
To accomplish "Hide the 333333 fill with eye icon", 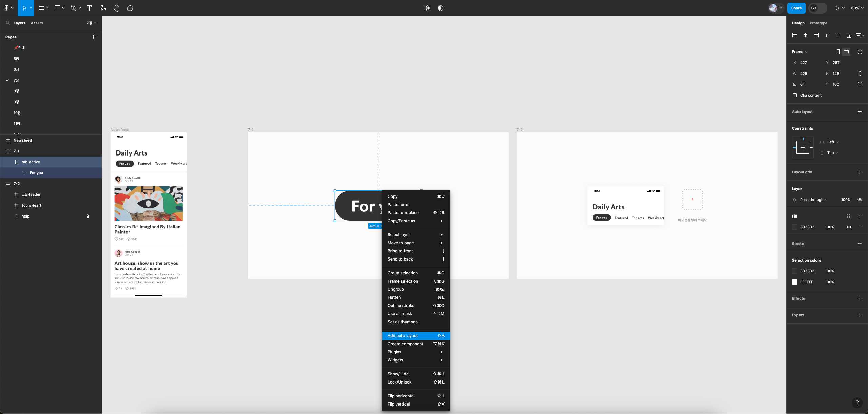I will click(849, 227).
